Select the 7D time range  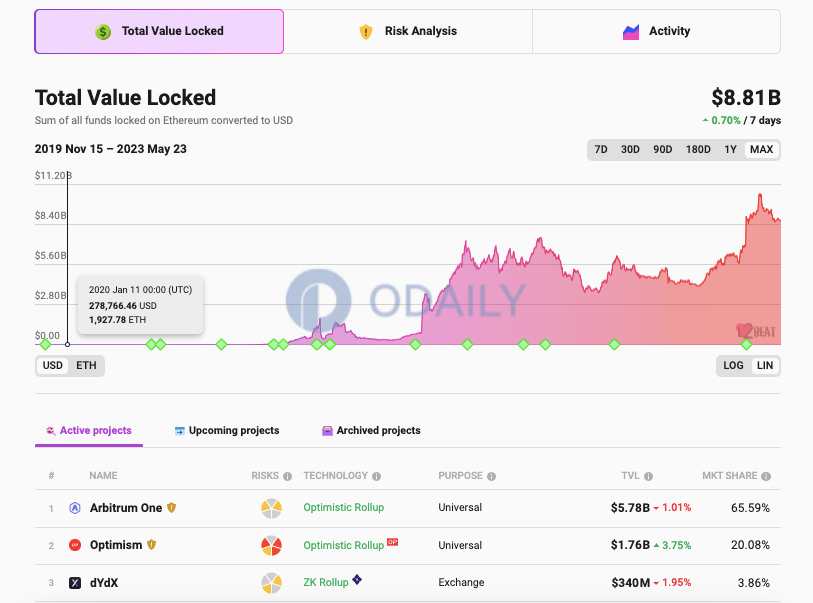click(x=601, y=149)
